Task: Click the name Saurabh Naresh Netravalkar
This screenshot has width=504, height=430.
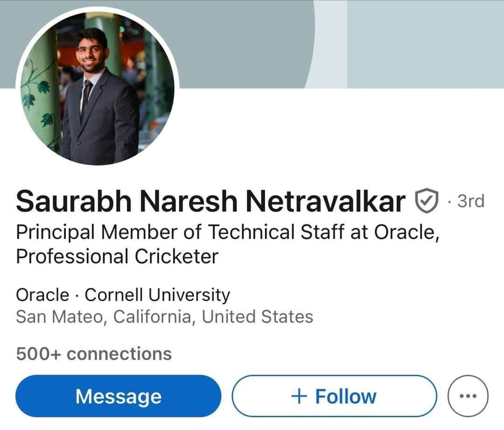Action: click(x=210, y=202)
